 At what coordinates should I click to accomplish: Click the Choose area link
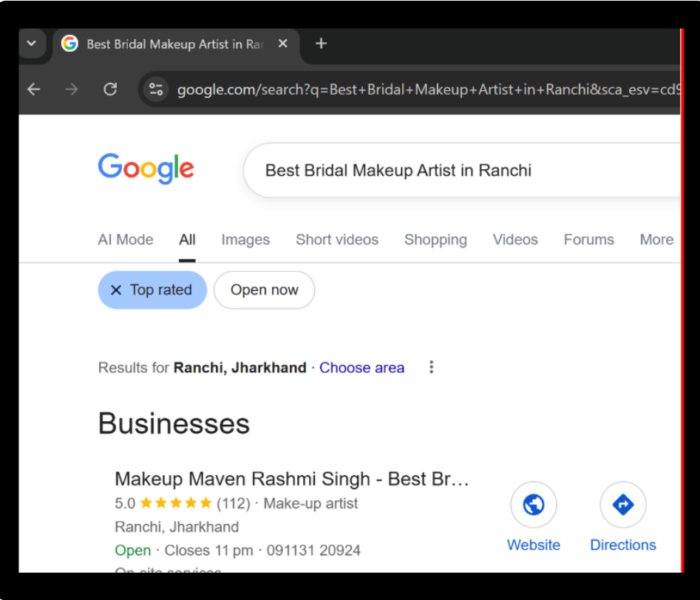362,367
